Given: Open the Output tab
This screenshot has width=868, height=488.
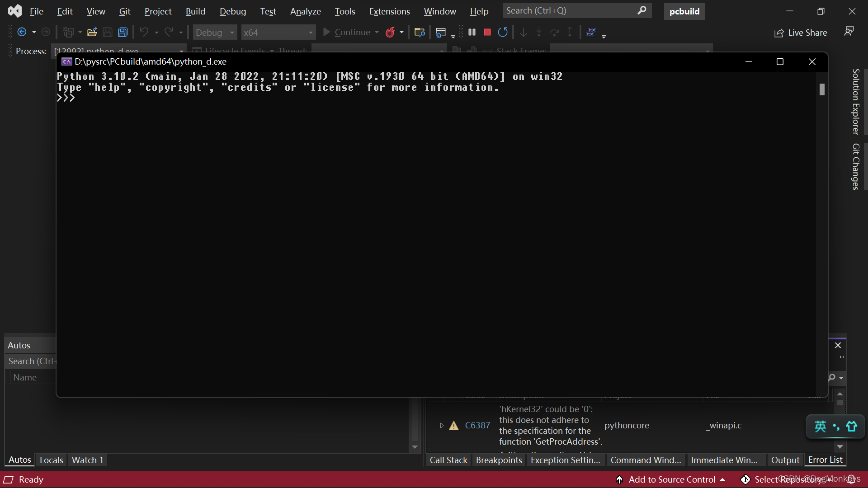Looking at the screenshot, I should pyautogui.click(x=785, y=460).
